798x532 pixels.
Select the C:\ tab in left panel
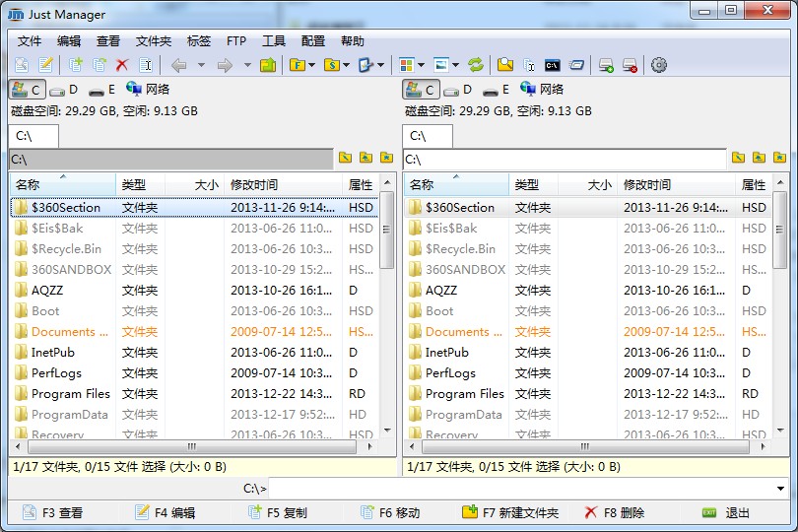click(x=33, y=136)
